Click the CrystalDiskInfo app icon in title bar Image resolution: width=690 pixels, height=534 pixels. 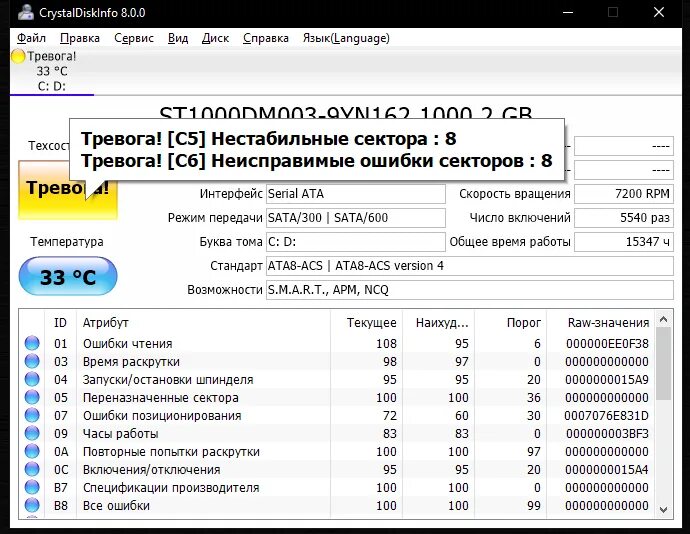pyautogui.click(x=26, y=12)
